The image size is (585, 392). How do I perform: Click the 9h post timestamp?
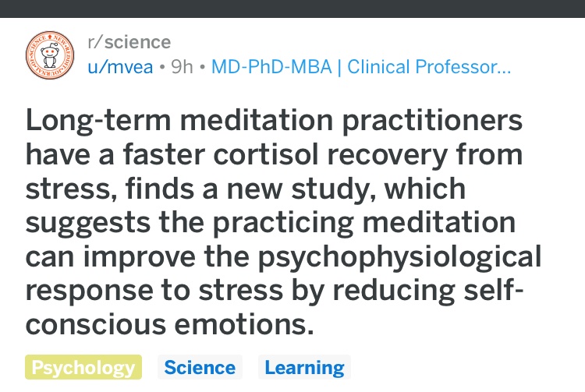click(x=182, y=67)
